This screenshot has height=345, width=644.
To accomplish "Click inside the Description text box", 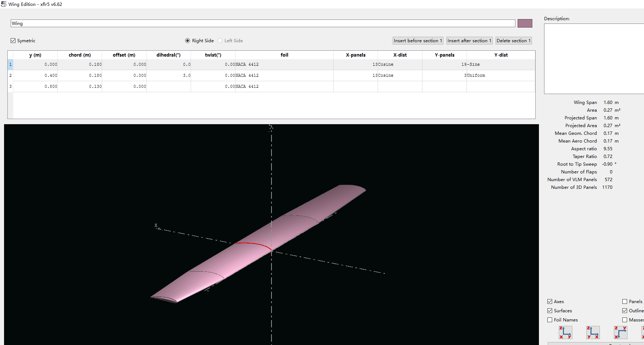I will pyautogui.click(x=594, y=59).
